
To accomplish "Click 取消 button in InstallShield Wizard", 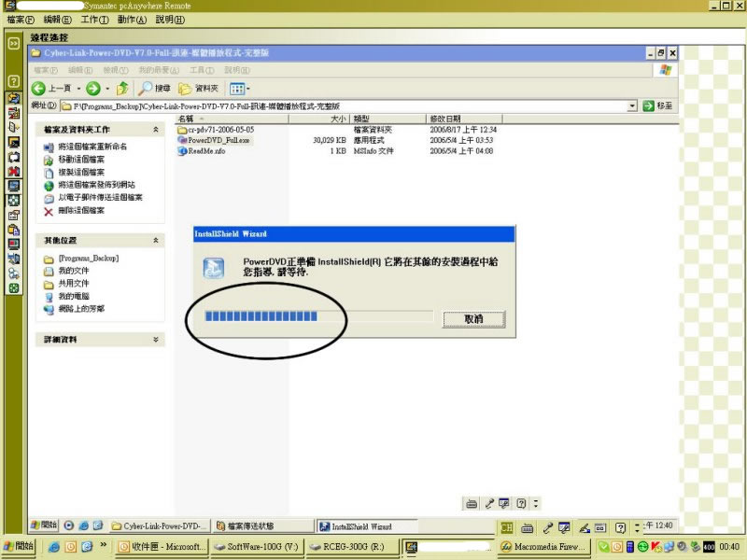I will [473, 319].
